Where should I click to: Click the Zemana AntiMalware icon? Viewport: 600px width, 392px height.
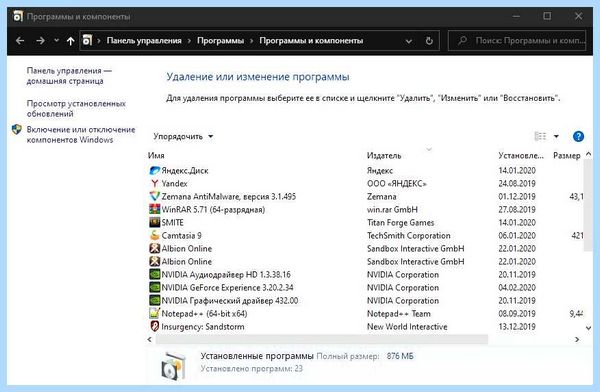tap(155, 197)
